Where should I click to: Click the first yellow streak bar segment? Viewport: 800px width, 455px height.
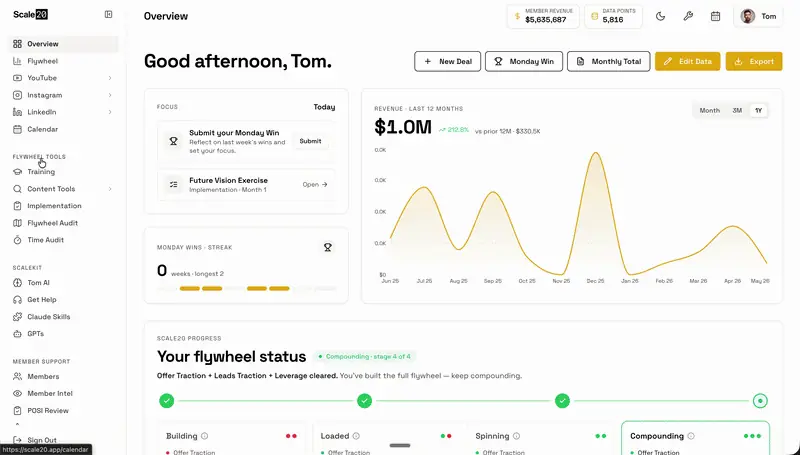coord(190,289)
